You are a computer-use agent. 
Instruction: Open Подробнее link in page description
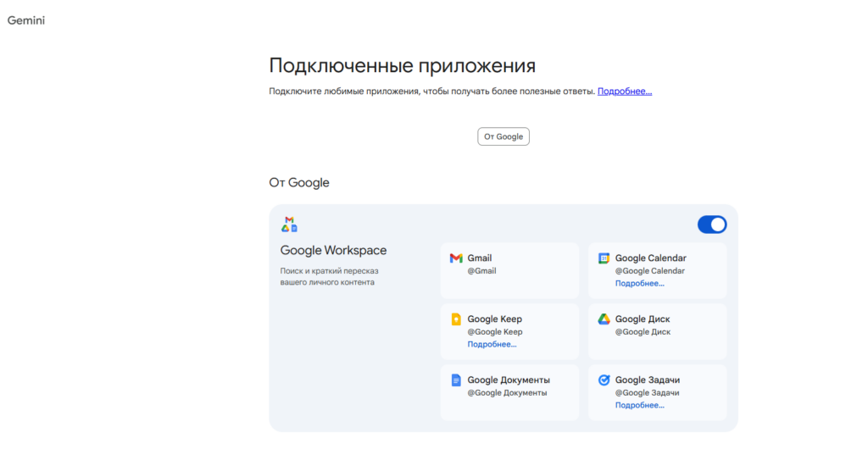point(625,91)
